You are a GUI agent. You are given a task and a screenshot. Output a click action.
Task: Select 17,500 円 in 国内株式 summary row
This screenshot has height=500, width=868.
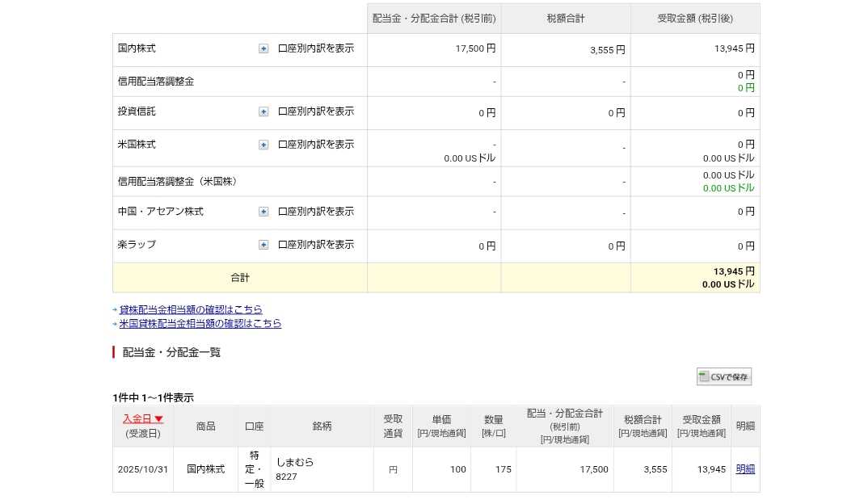[475, 48]
